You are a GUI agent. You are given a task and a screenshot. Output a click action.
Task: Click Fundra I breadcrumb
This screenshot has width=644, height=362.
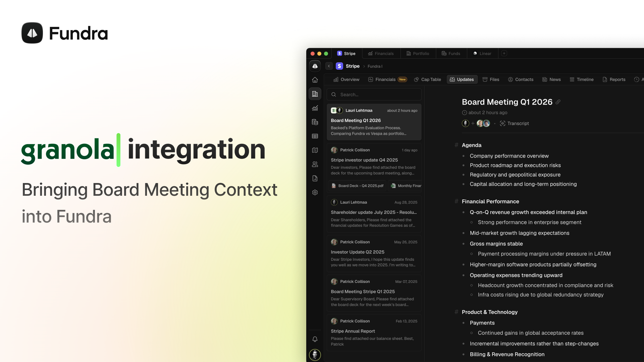(x=375, y=66)
